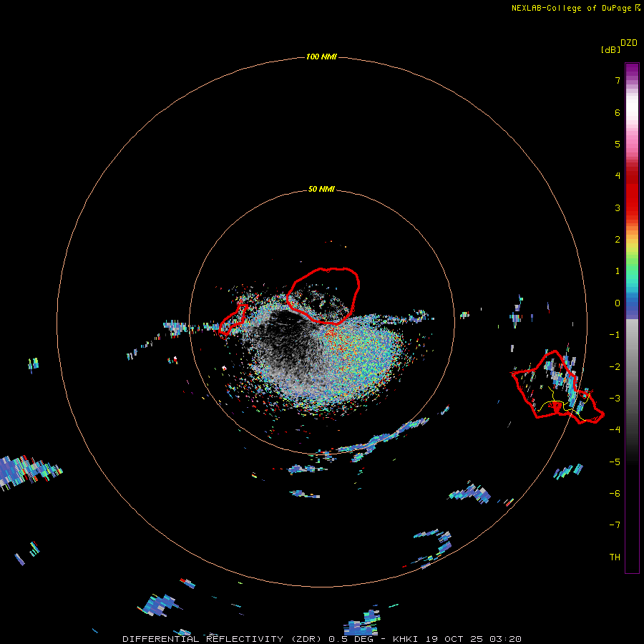This screenshot has height=644, width=644.
Task: Click the [dB] unit label
Action: [x=610, y=49]
